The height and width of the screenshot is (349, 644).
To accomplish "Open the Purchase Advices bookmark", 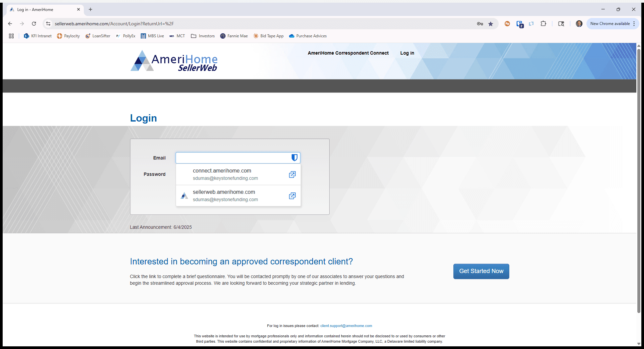I will coord(308,36).
